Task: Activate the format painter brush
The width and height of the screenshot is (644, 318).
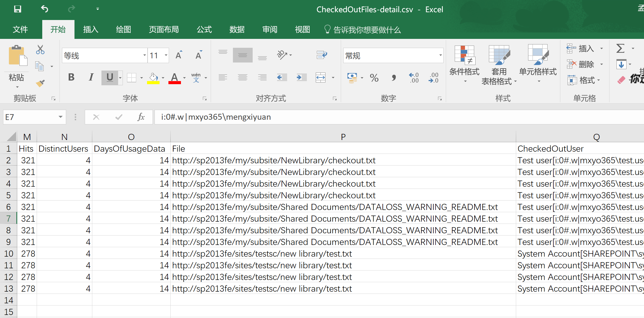Action: click(x=40, y=83)
